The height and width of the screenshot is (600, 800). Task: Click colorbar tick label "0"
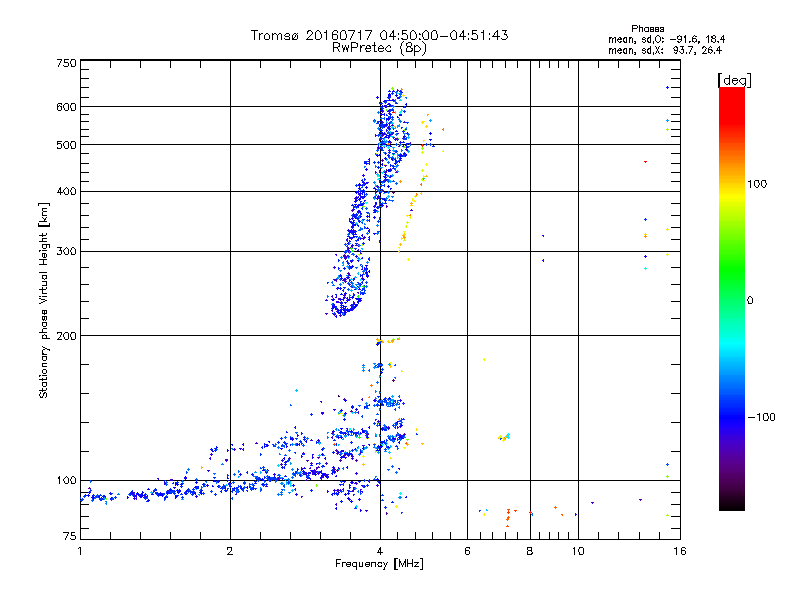(x=750, y=301)
